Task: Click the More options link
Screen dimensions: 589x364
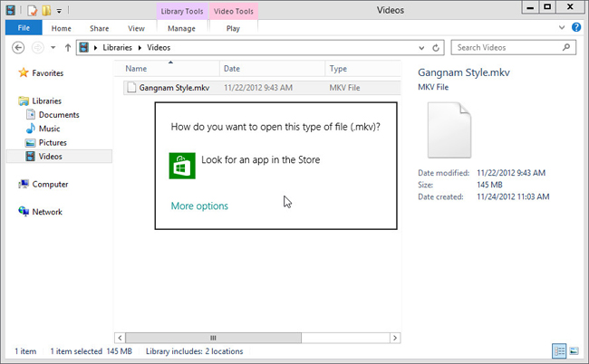Action: [199, 206]
